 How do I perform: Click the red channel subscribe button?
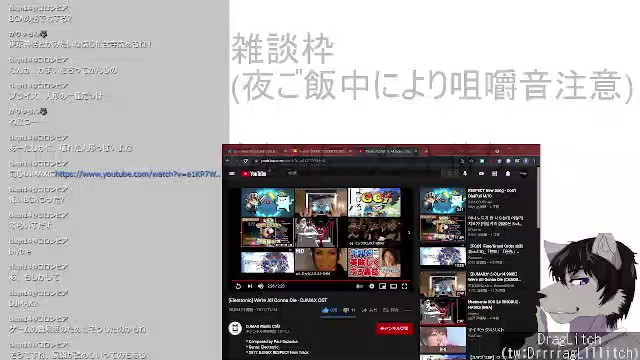tap(394, 329)
